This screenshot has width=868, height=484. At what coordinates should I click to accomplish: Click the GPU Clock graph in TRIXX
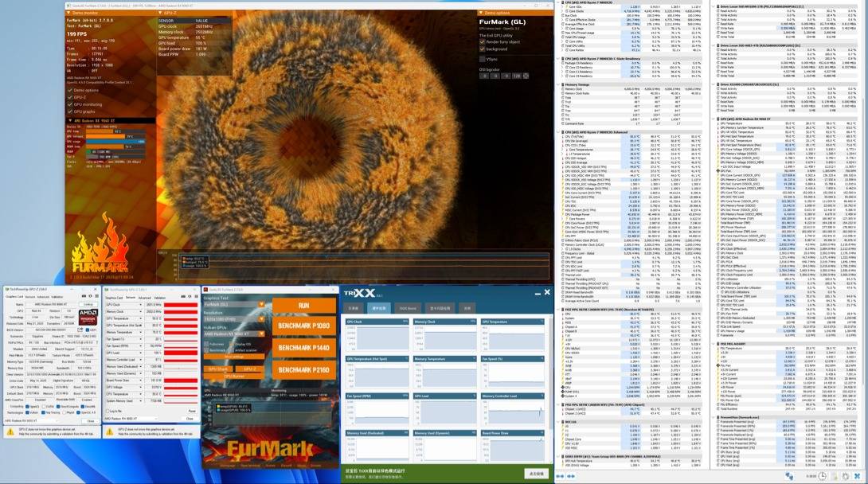tap(377, 335)
